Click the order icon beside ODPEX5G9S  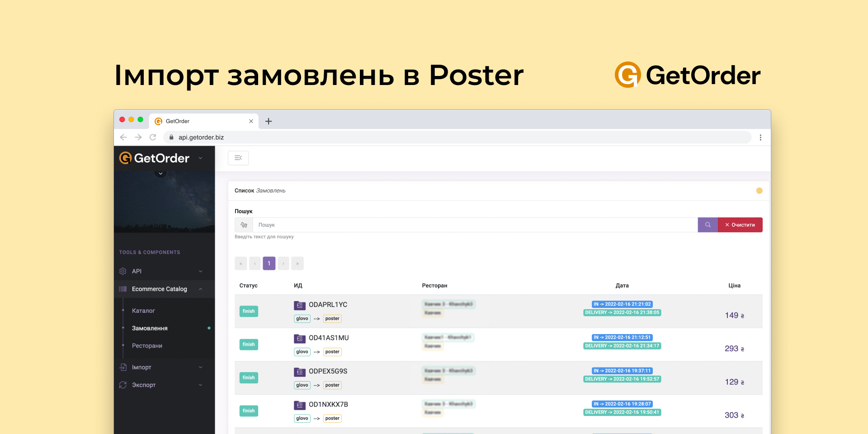300,372
